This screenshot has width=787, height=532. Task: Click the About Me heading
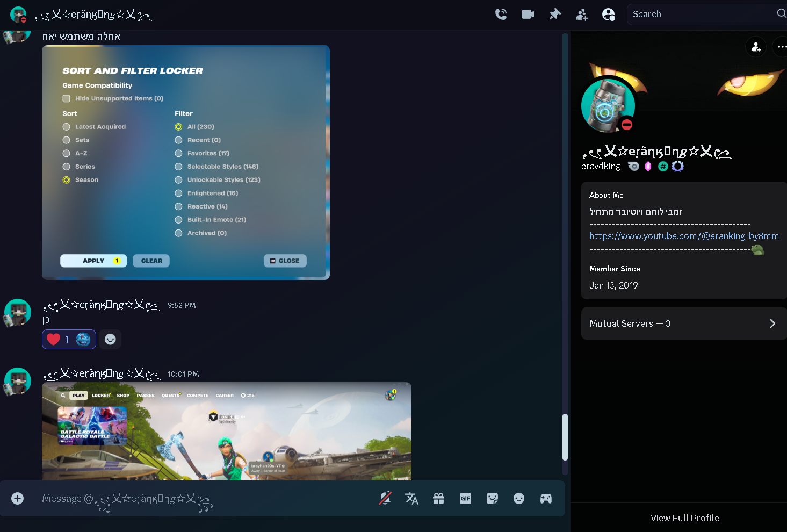coord(607,195)
